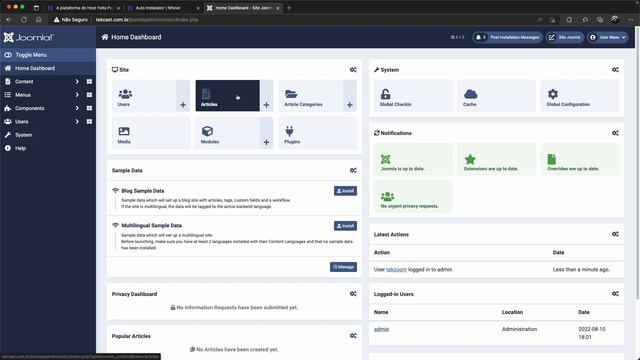The height and width of the screenshot is (360, 640).
Task: Open Components dashboard grid icon
Action: point(89,108)
